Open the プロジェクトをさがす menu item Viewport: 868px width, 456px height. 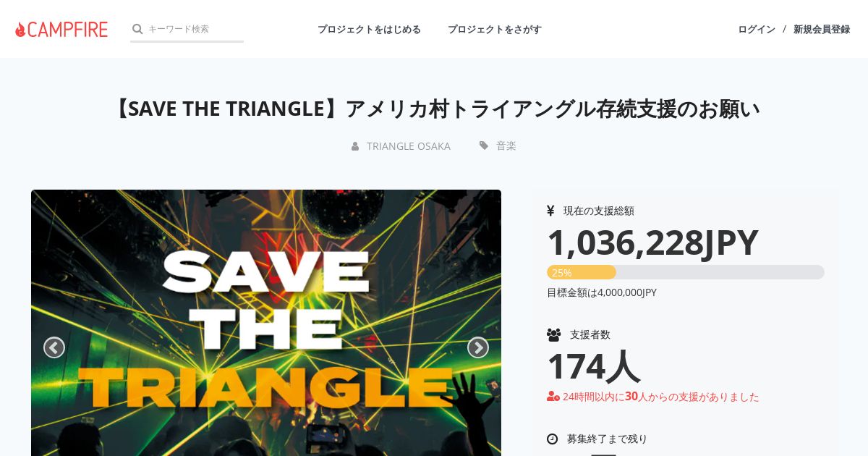click(x=495, y=29)
